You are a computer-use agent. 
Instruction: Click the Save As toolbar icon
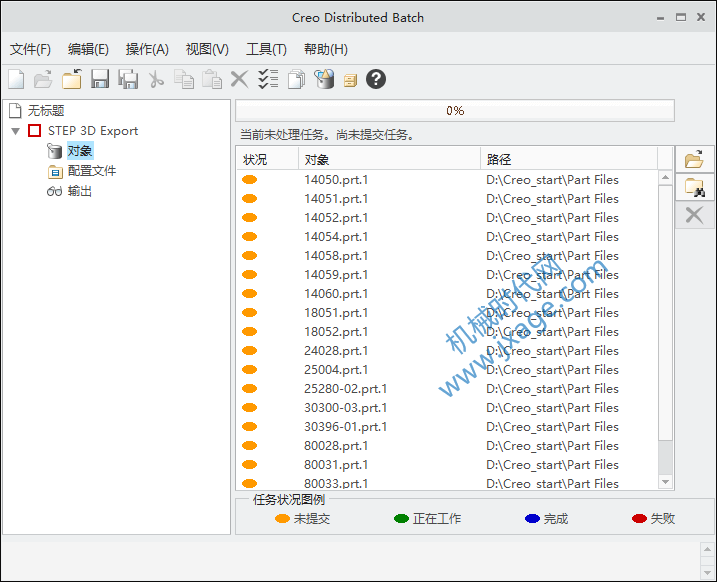128,79
